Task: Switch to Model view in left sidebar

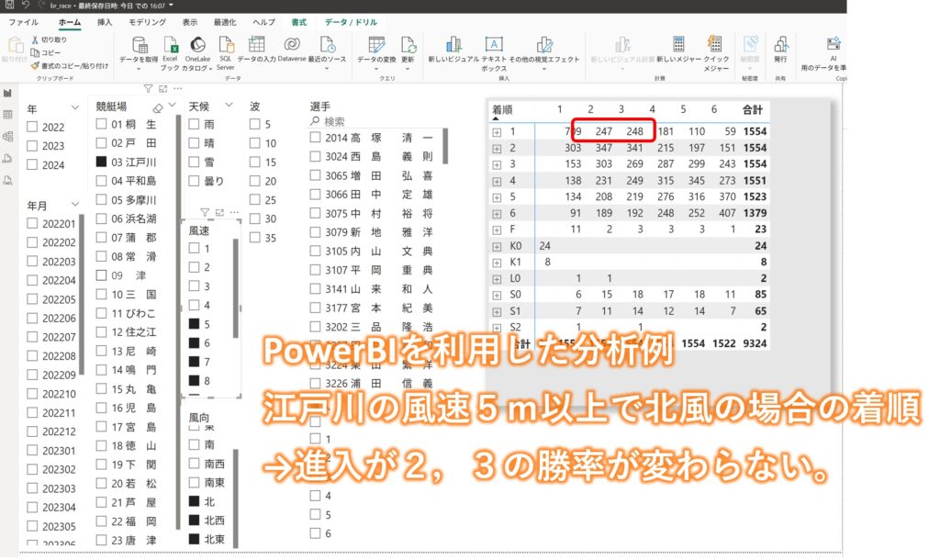Action: pyautogui.click(x=7, y=136)
